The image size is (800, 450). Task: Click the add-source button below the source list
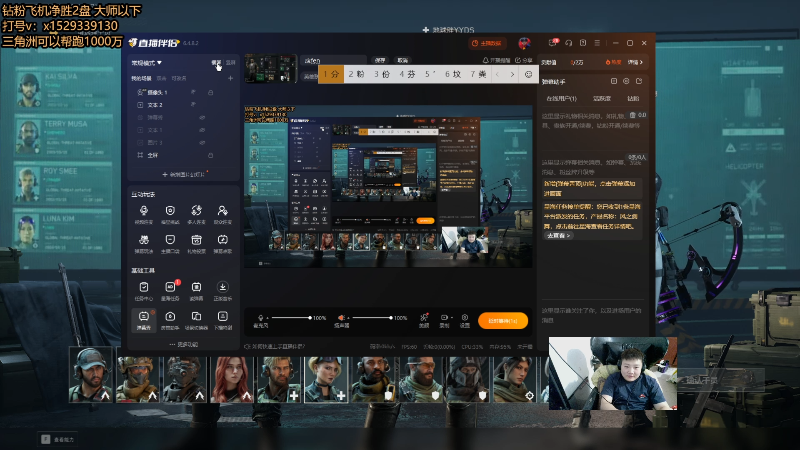pos(184,174)
